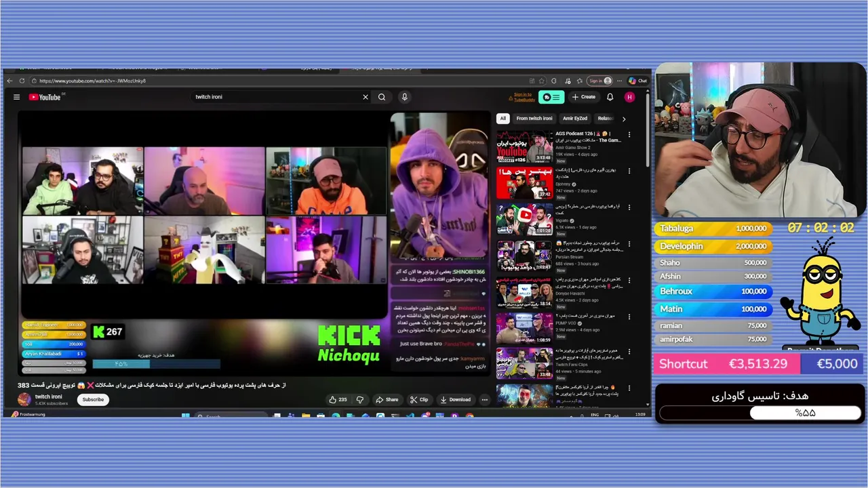Viewport: 868px width, 488px height.
Task: Go back with the browser back arrow
Action: [10, 81]
